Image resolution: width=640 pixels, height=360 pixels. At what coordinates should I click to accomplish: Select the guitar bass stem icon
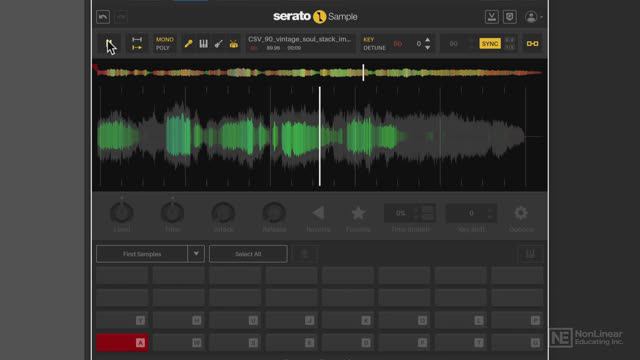click(218, 44)
